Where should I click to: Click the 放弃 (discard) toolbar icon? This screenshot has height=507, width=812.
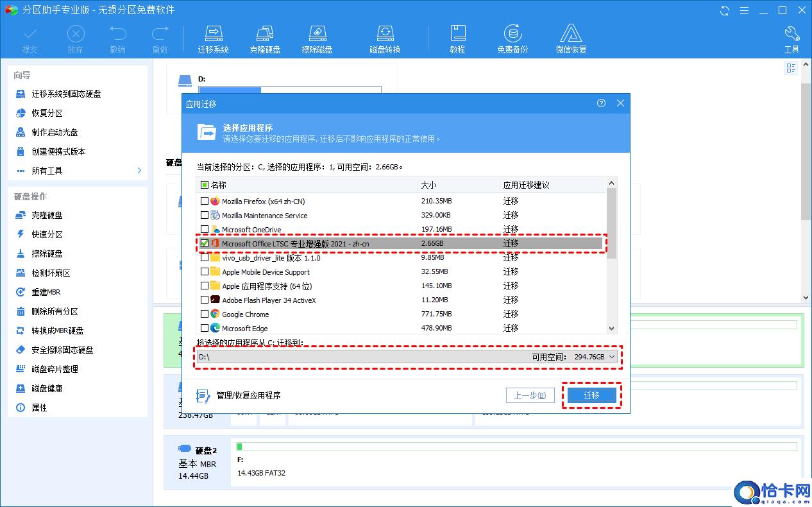pos(76,39)
